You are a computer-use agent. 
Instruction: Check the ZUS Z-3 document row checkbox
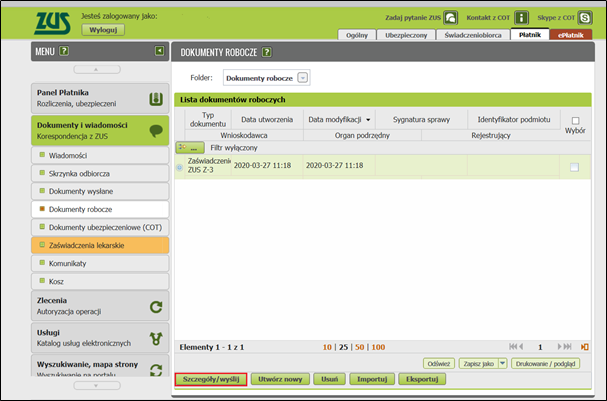point(574,167)
